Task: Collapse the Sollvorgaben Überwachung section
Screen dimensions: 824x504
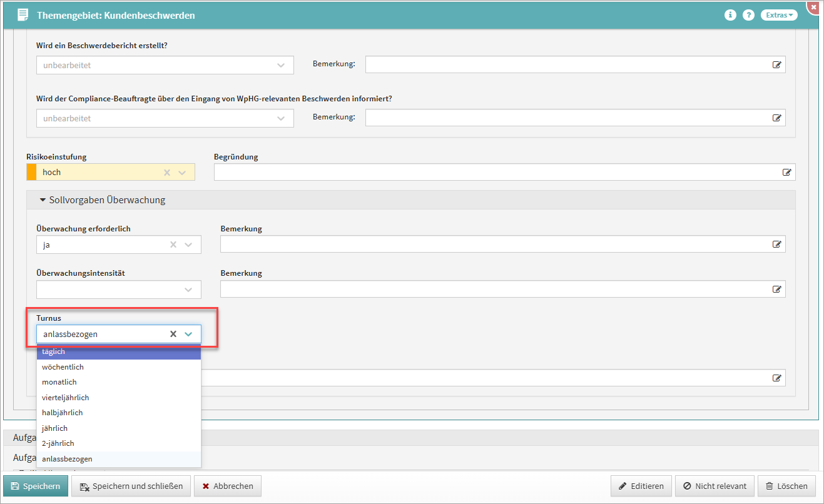Action: 43,200
